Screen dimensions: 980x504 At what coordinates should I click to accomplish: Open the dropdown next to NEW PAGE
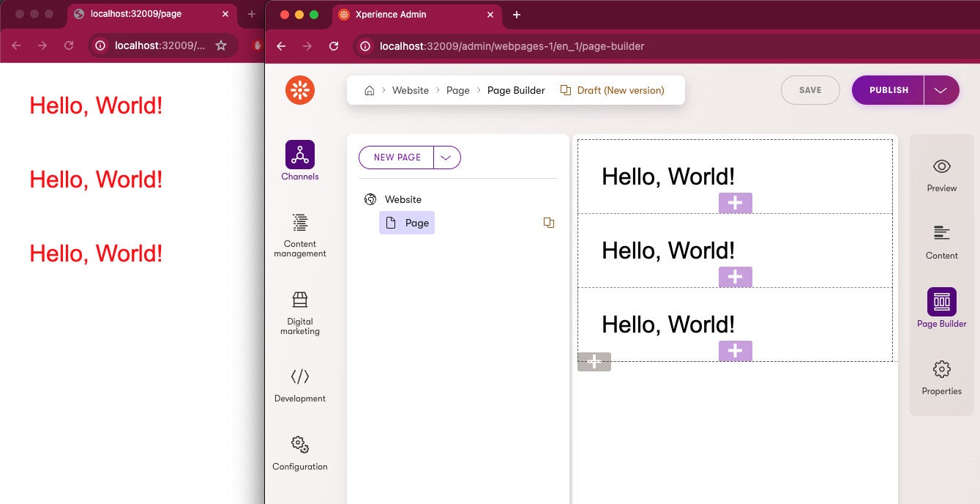point(446,157)
